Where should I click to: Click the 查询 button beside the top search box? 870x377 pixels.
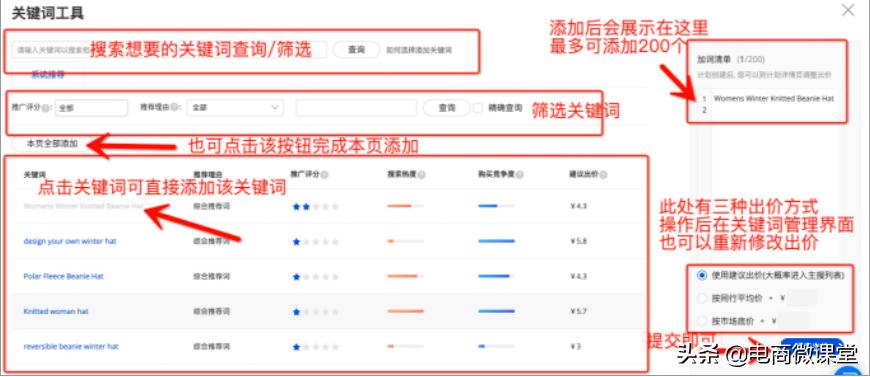pyautogui.click(x=356, y=49)
